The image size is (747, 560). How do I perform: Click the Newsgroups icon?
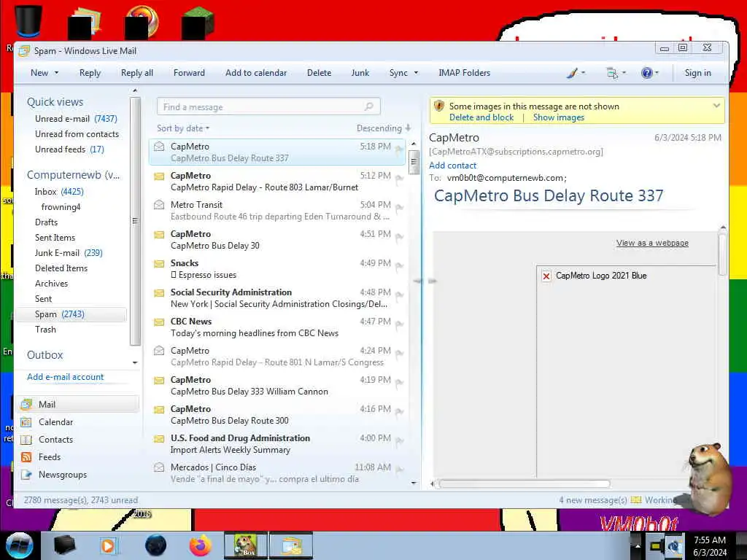point(26,475)
